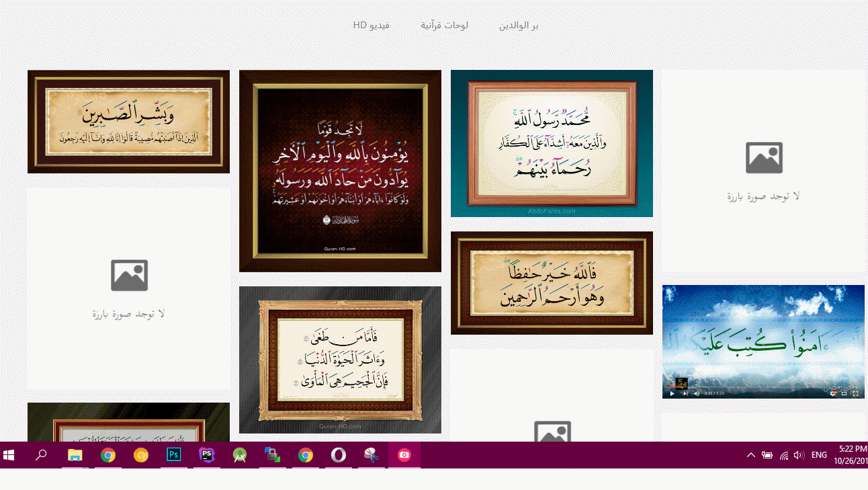
Task: Switch video to theater mode
Action: click(x=844, y=393)
